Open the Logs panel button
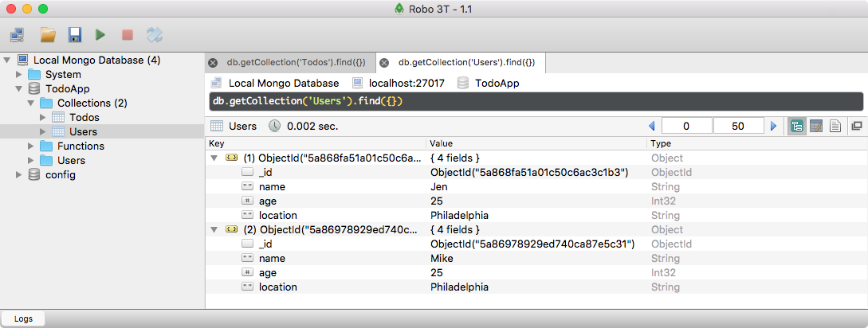This screenshot has width=868, height=328. click(23, 318)
